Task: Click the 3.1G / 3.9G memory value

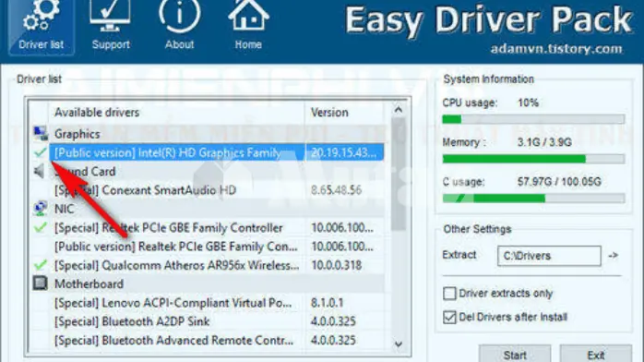Action: click(x=544, y=142)
